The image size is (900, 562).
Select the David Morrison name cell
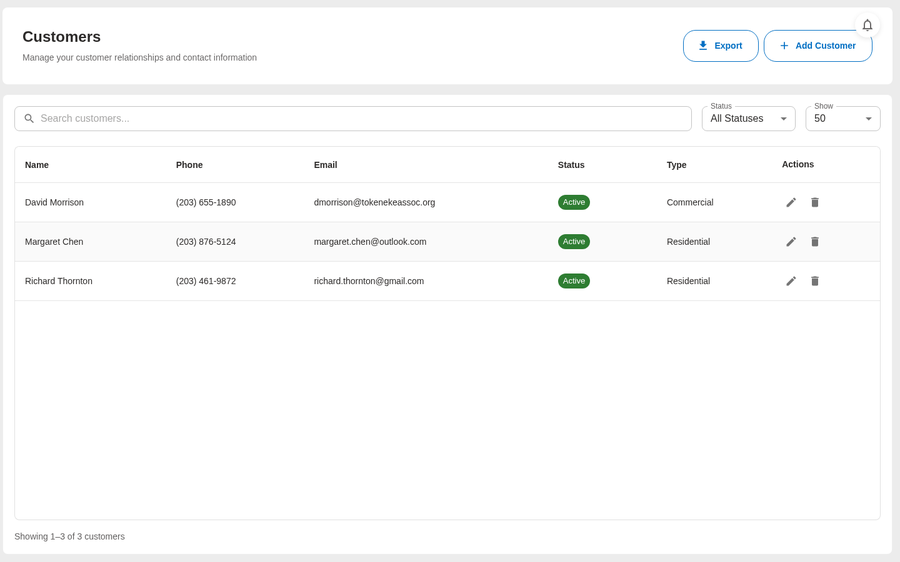tap(54, 202)
